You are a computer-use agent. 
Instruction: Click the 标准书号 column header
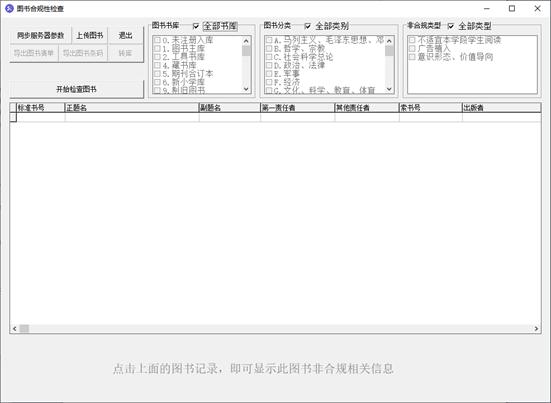click(x=40, y=108)
